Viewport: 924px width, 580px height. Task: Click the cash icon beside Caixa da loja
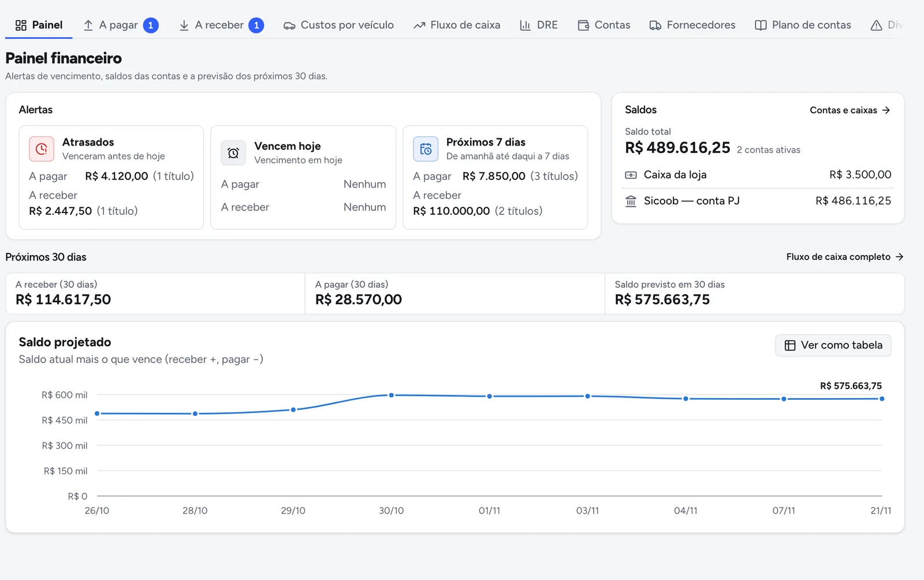coord(631,175)
